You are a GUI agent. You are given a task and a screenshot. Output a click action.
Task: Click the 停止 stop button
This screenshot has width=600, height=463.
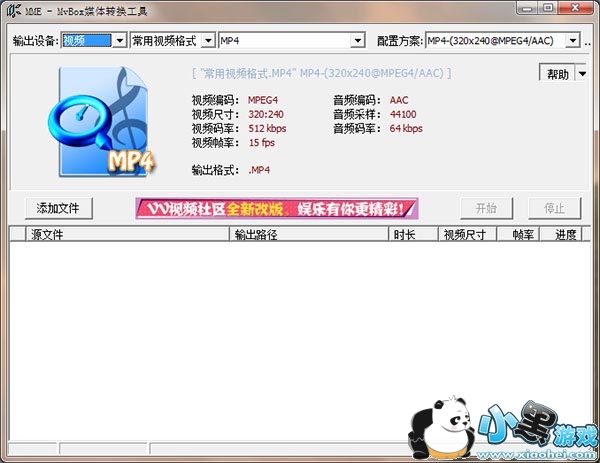(x=554, y=209)
